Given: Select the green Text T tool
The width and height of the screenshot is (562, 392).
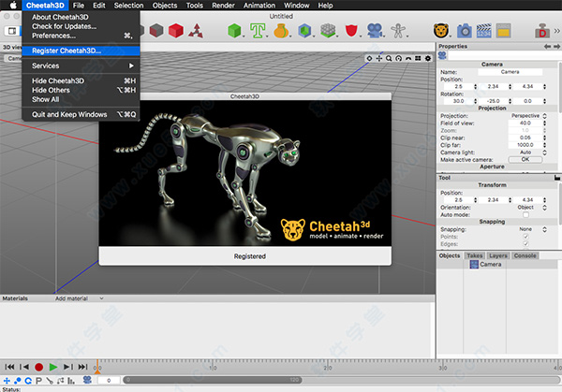Looking at the screenshot, I should coord(258,31).
